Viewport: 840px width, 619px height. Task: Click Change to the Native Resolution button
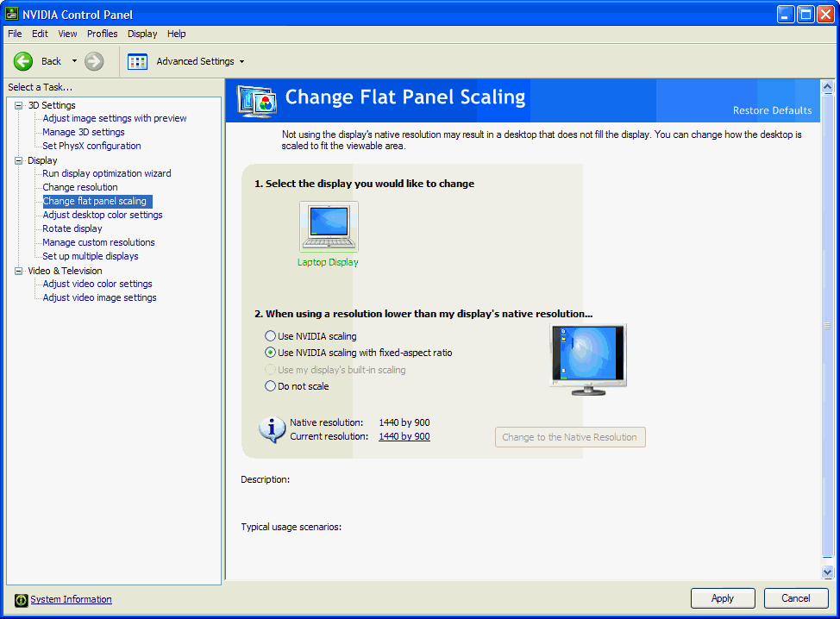570,437
